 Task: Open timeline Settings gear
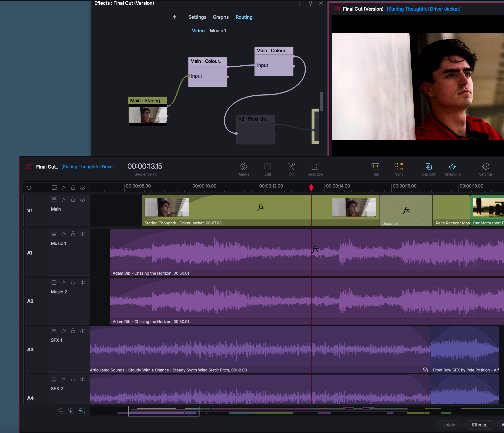coord(486,167)
